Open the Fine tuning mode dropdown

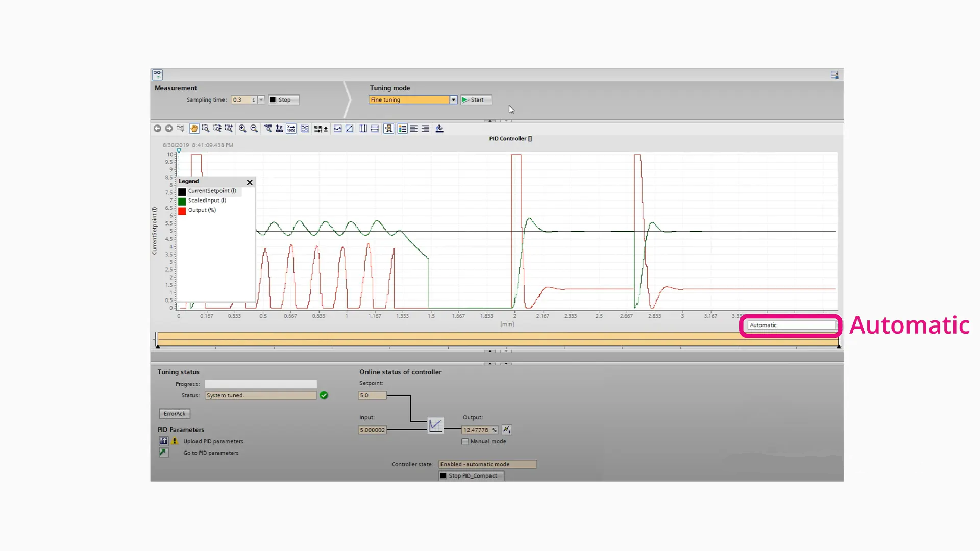coord(453,100)
